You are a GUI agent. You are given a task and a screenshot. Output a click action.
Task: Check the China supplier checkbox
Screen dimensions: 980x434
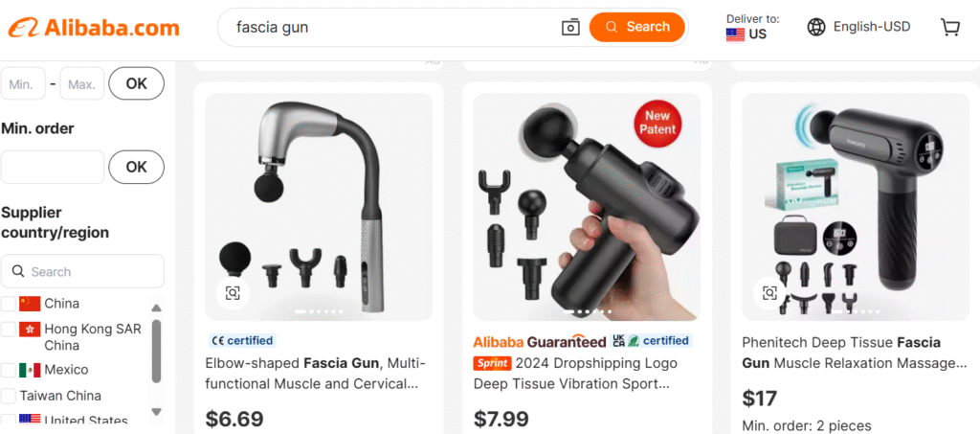8,304
